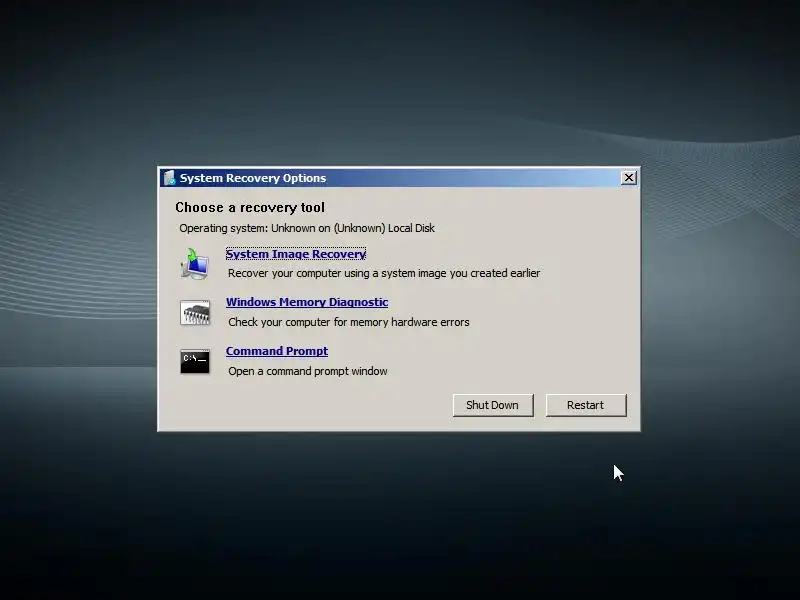
Task: Click the 'System Recovery Options' title text
Action: 253,178
